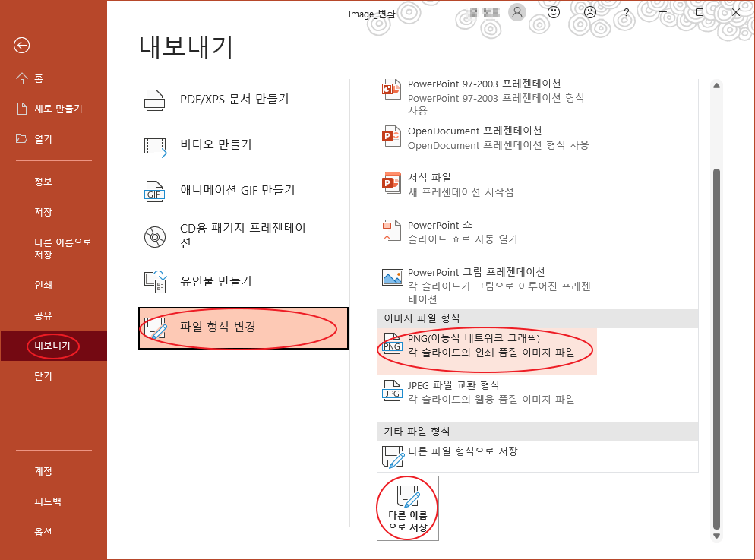Select PowerPoint 97-2003 presentation icon
Image resolution: width=755 pixels, height=560 pixels.
[391, 90]
